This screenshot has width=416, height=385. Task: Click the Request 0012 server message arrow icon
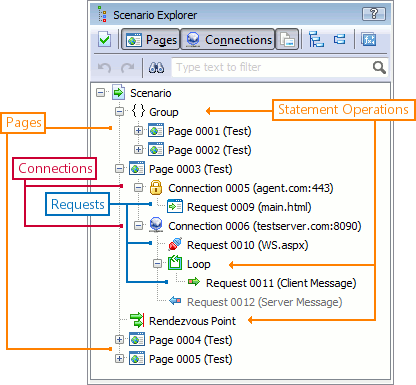pos(175,301)
